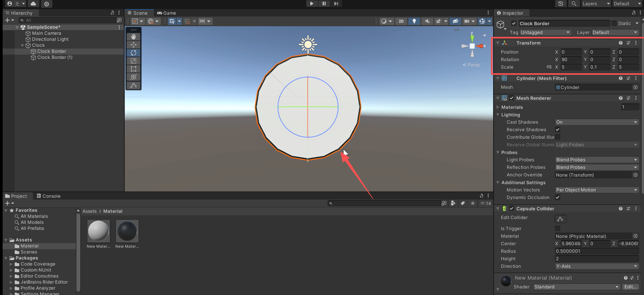This screenshot has width=644, height=295.
Task: Open the Shader Standard dropdown
Action: point(576,287)
